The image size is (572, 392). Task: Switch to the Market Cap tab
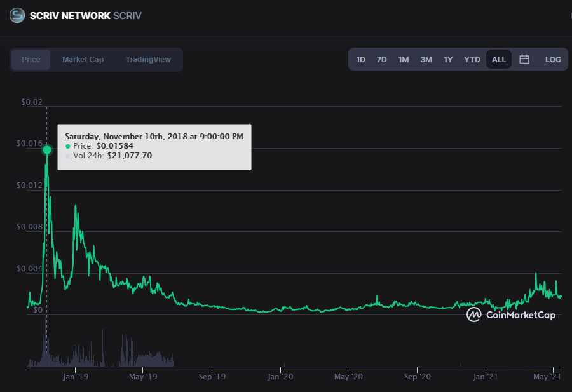coord(83,59)
